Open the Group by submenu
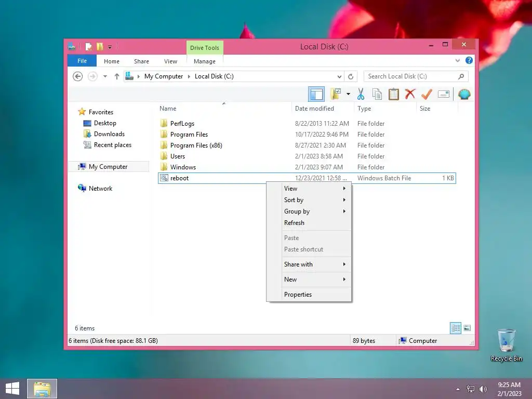 click(309, 211)
